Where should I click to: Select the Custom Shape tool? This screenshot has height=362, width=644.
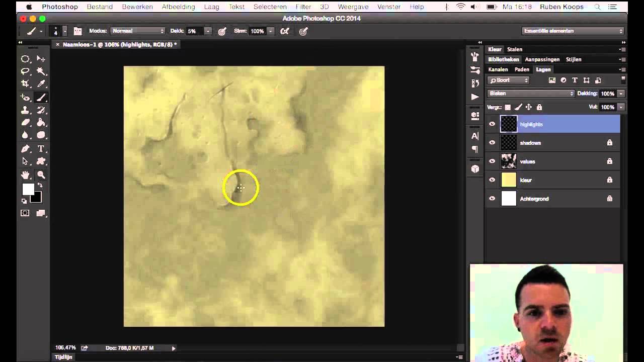[x=41, y=161]
